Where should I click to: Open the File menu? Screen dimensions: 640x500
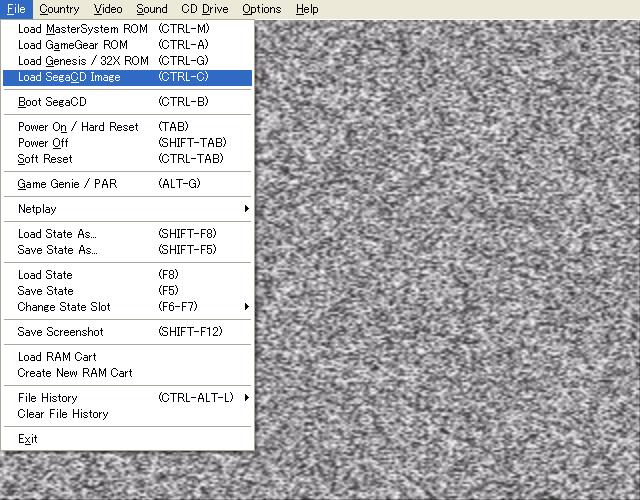pyautogui.click(x=16, y=9)
